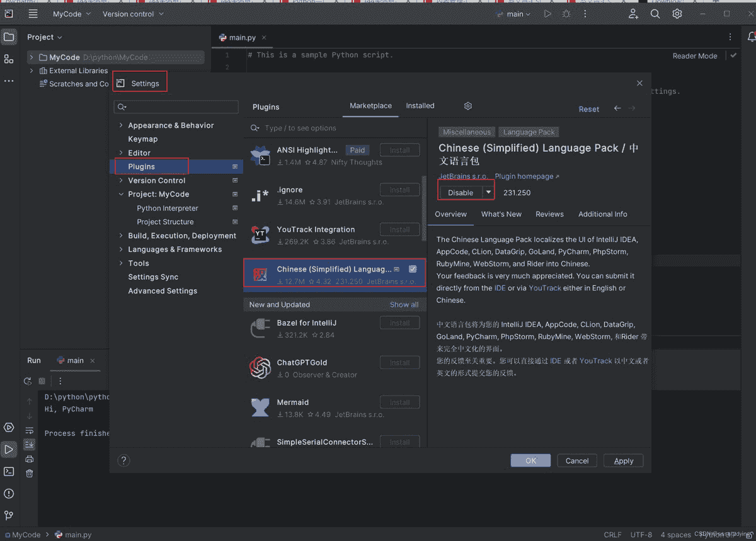Open Plugin homepage link
756x541 pixels.
click(x=527, y=176)
